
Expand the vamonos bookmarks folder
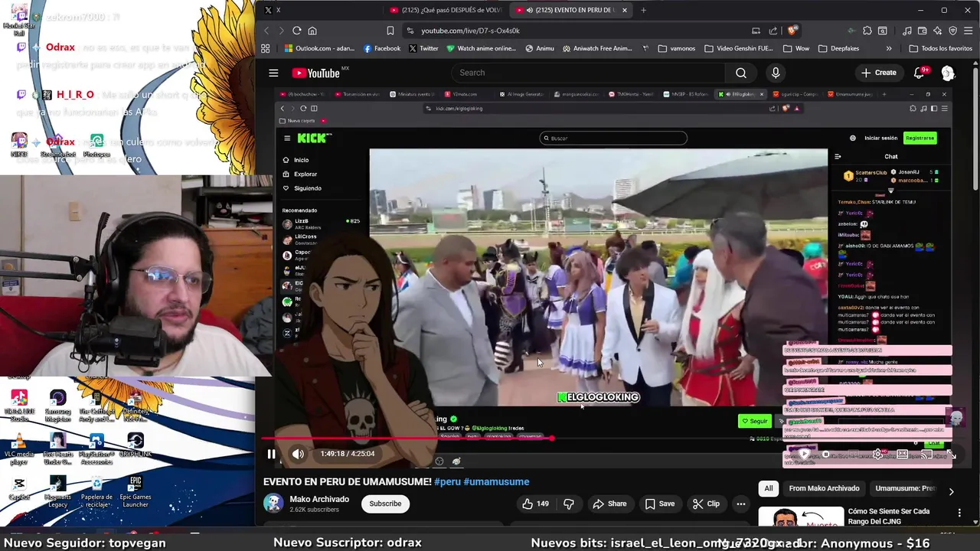675,48
